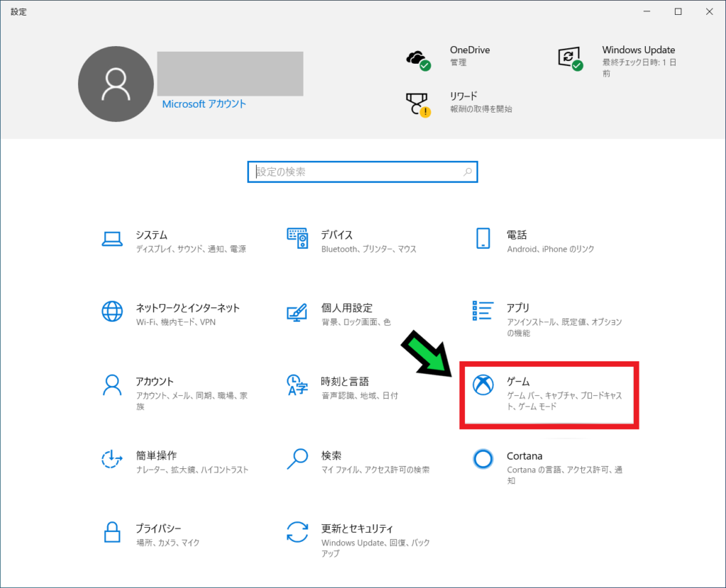Open the Cortana circle icon
The height and width of the screenshot is (588, 726).
(483, 459)
